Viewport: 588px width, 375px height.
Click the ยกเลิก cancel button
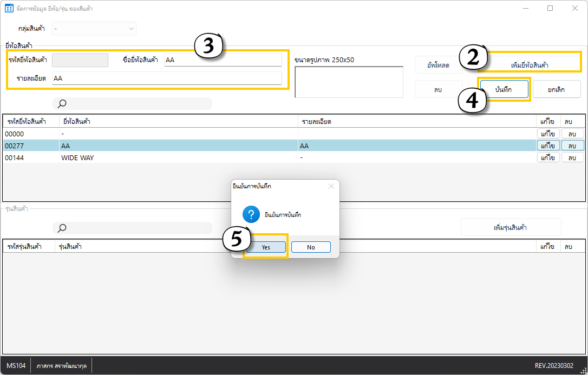[556, 89]
